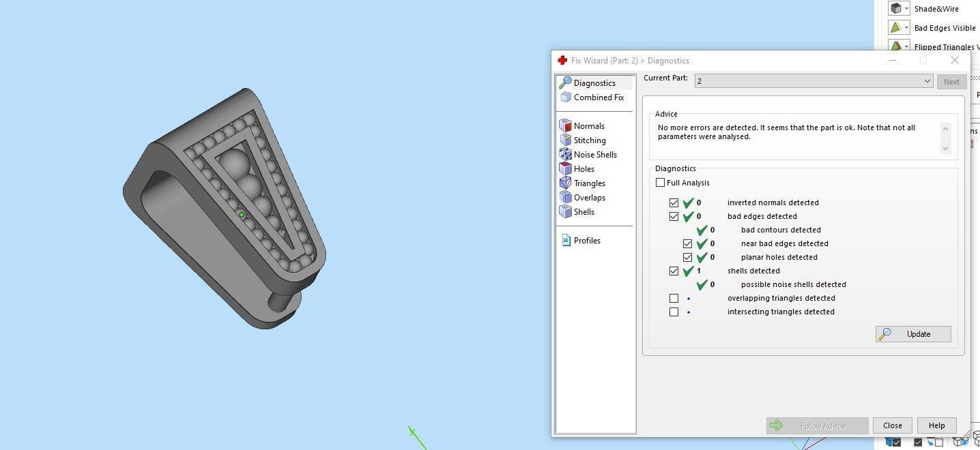Expand the Bad Edges Visible dropdown arrow
Viewport: 980px width, 450px height.
pos(907,29)
